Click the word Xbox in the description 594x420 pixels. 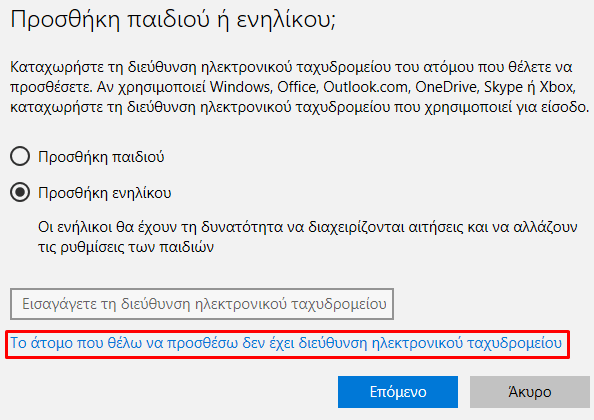tap(557, 87)
